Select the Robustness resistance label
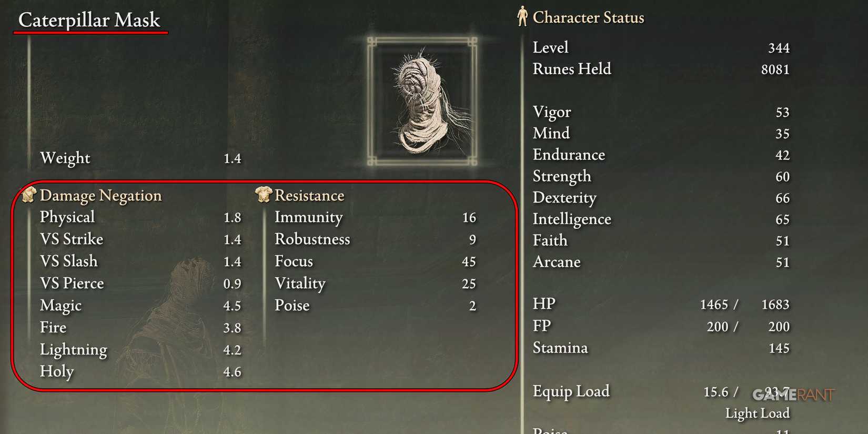The height and width of the screenshot is (434, 868). 312,239
